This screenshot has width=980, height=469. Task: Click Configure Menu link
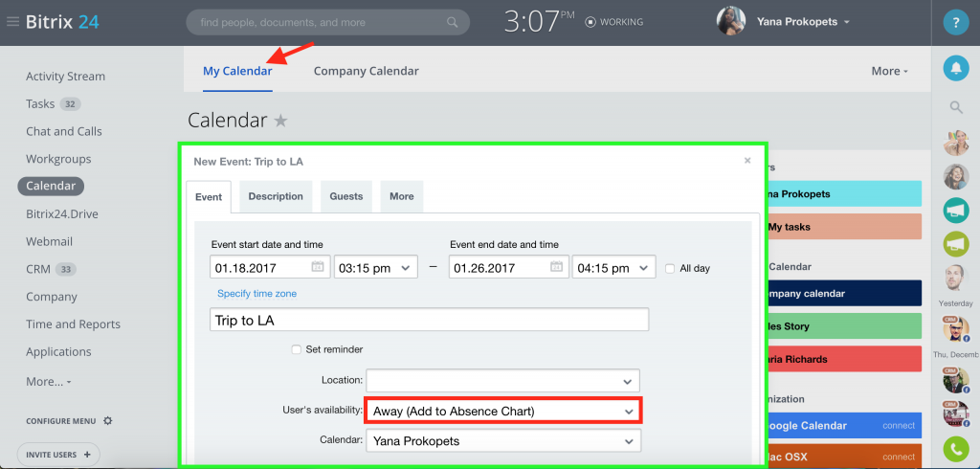[61, 421]
